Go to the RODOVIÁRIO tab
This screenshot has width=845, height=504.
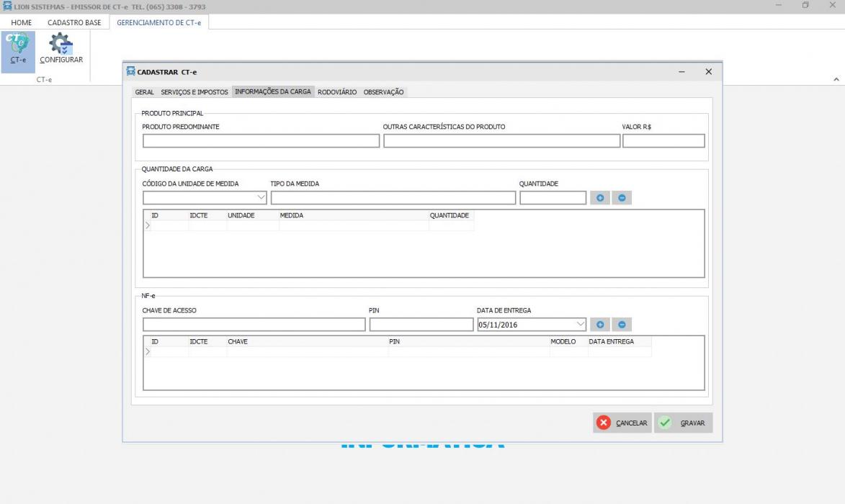[337, 92]
